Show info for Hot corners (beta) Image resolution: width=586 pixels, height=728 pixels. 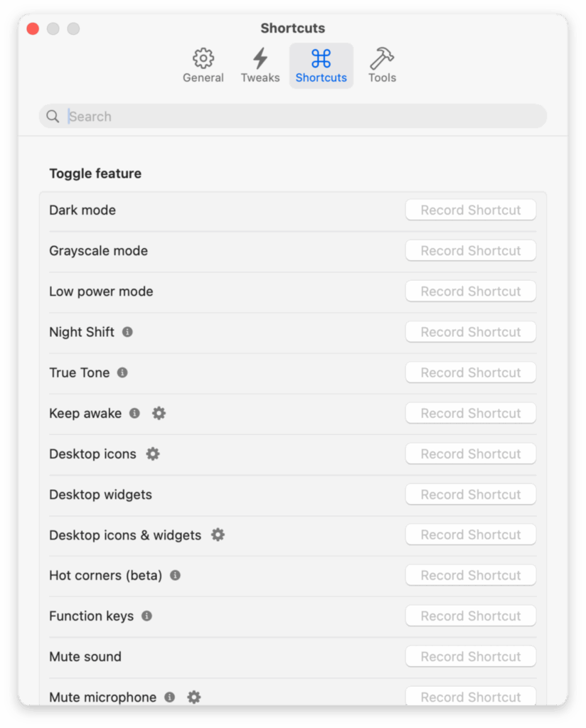[175, 575]
